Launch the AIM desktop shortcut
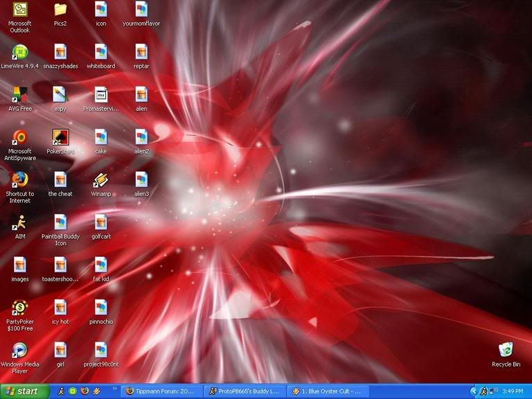The width and height of the screenshot is (532, 399). point(19,223)
